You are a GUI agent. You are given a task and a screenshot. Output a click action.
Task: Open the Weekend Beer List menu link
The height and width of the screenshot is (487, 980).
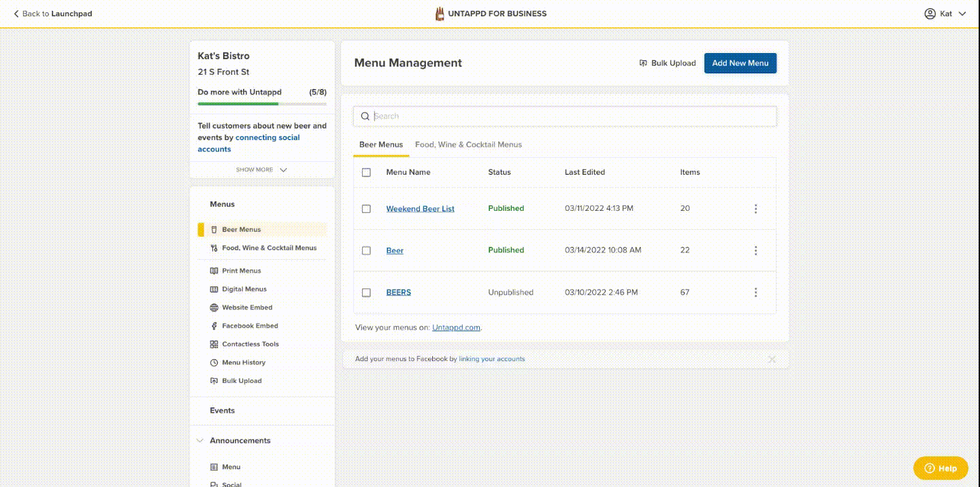[421, 209]
